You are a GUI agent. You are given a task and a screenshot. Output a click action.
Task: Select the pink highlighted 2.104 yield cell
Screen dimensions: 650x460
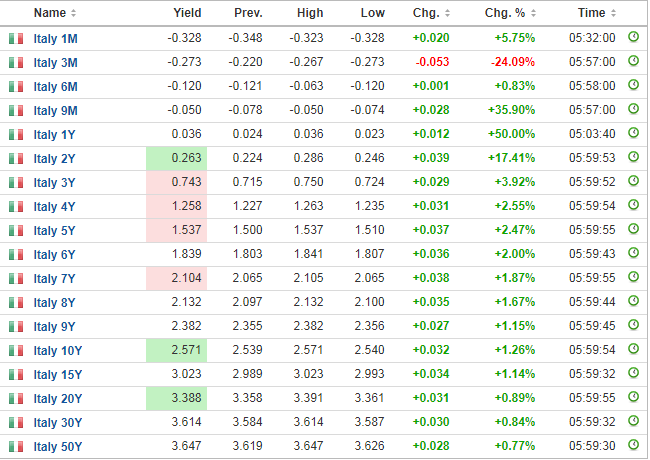[177, 278]
